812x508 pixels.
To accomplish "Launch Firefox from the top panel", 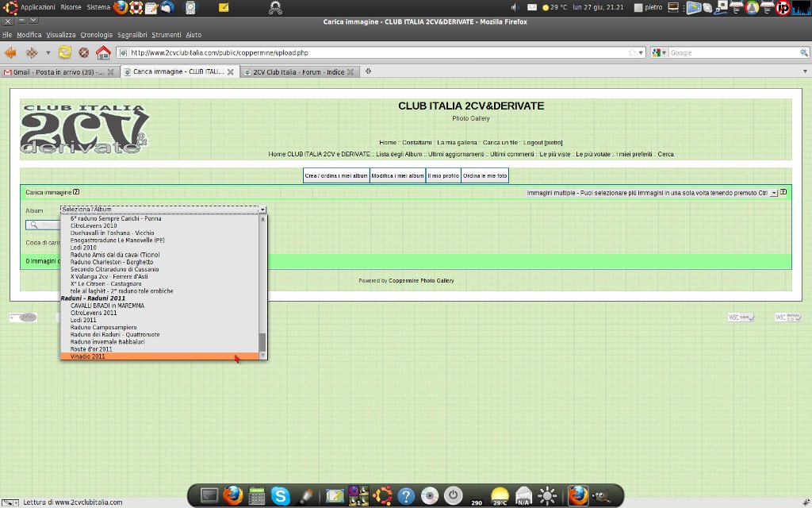I will pos(121,7).
